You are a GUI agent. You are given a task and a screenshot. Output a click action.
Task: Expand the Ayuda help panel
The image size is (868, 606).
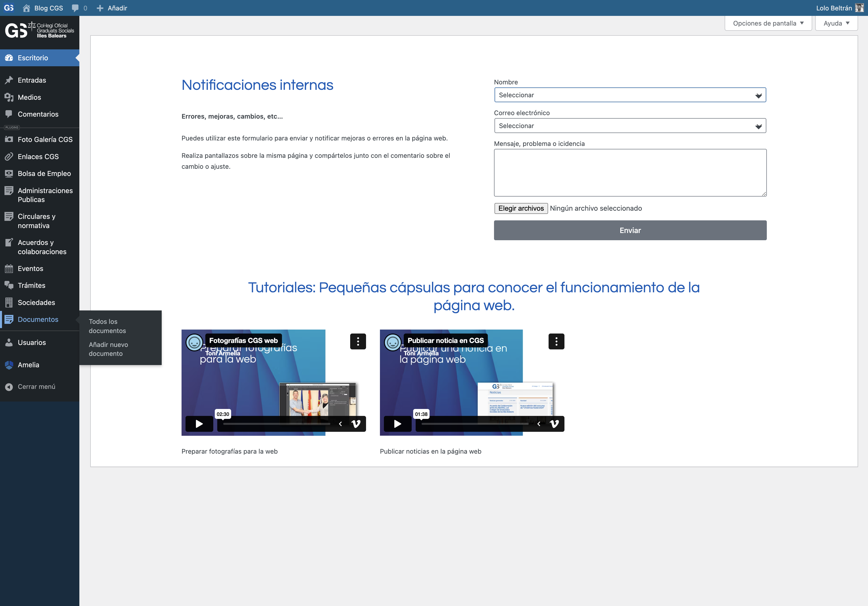point(836,23)
